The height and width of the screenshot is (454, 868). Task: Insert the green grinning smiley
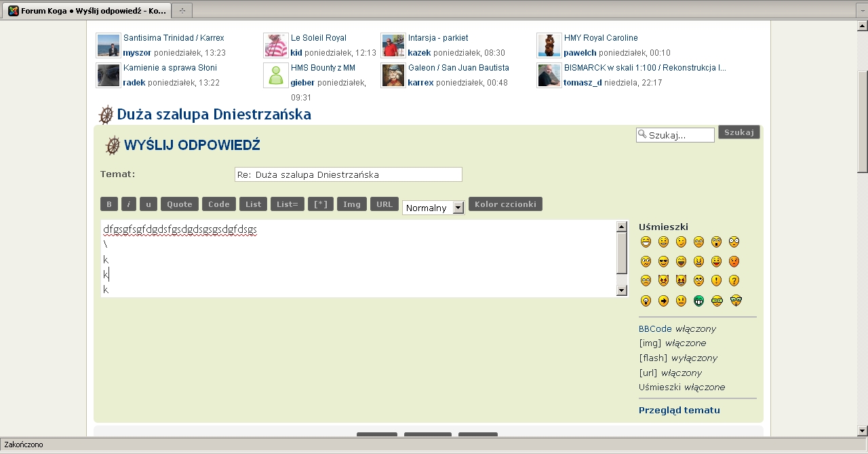(x=699, y=300)
